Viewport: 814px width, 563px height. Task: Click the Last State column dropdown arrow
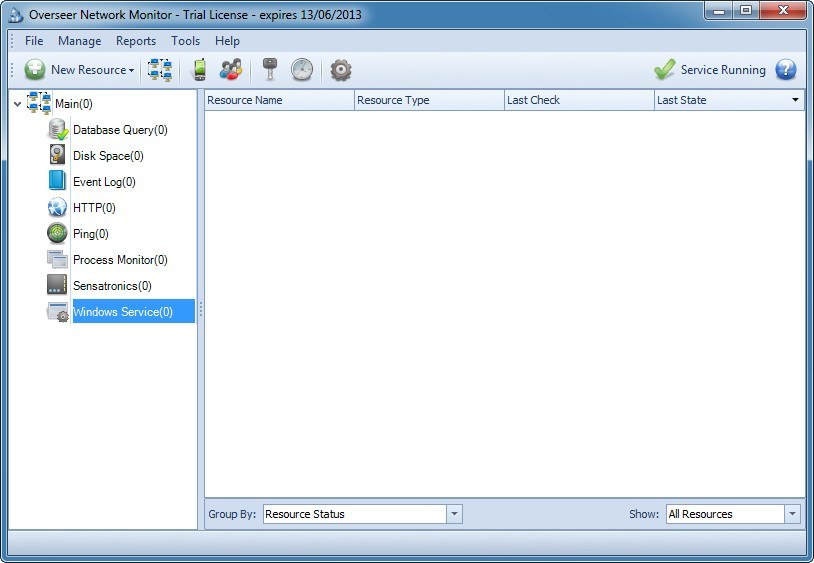click(x=795, y=100)
